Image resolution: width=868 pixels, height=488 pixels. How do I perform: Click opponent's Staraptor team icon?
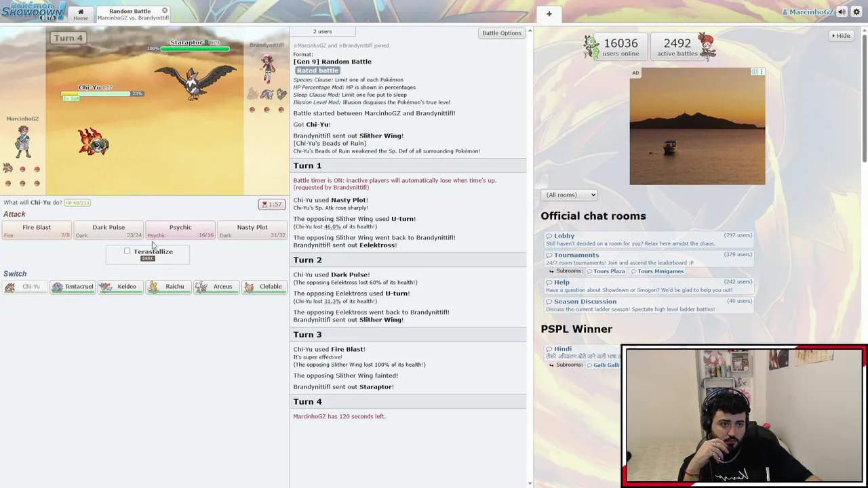pyautogui.click(x=281, y=94)
